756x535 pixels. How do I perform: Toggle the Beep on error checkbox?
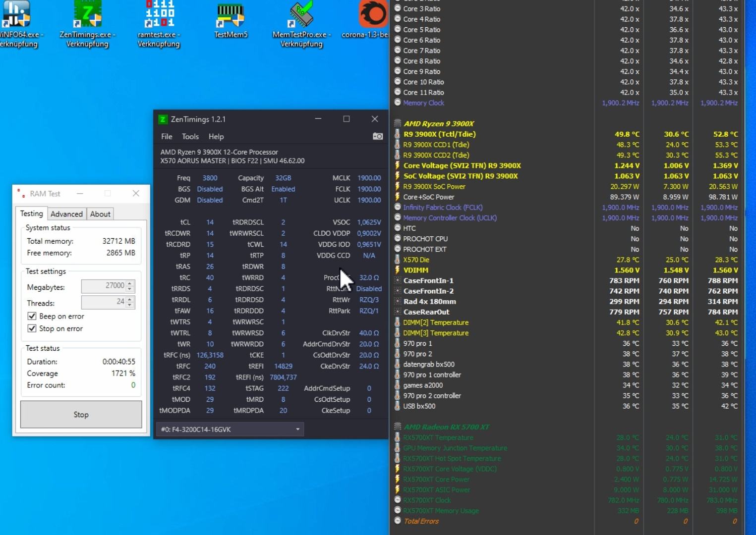(x=32, y=316)
